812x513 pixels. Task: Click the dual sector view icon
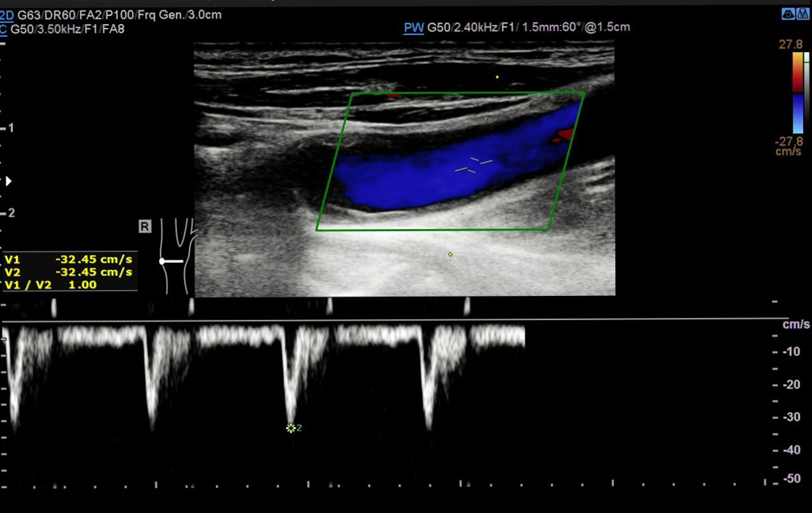(x=802, y=14)
